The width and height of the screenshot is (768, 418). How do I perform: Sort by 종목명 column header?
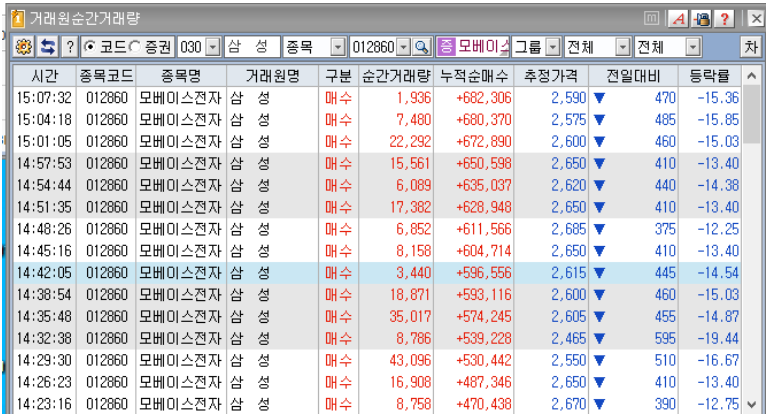point(181,75)
